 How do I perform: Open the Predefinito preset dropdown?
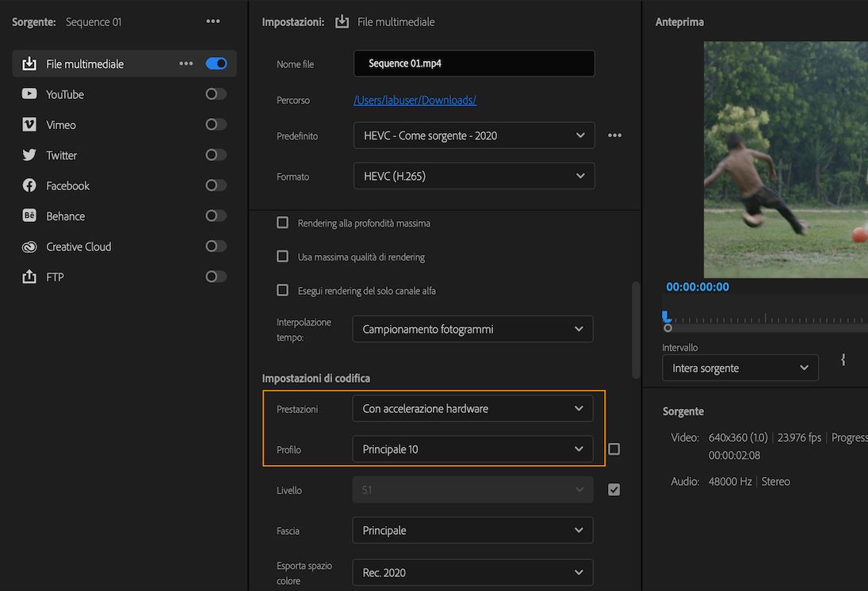tap(473, 135)
